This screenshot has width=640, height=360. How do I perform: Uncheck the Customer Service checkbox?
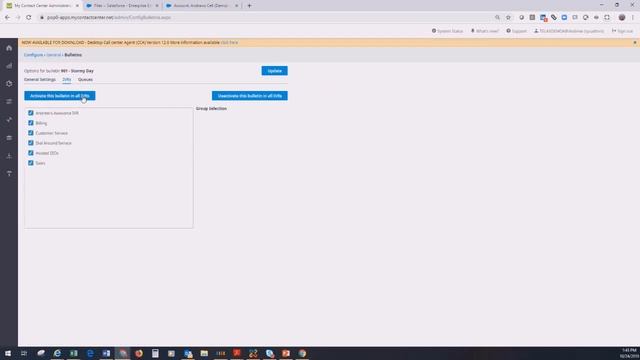click(x=31, y=133)
